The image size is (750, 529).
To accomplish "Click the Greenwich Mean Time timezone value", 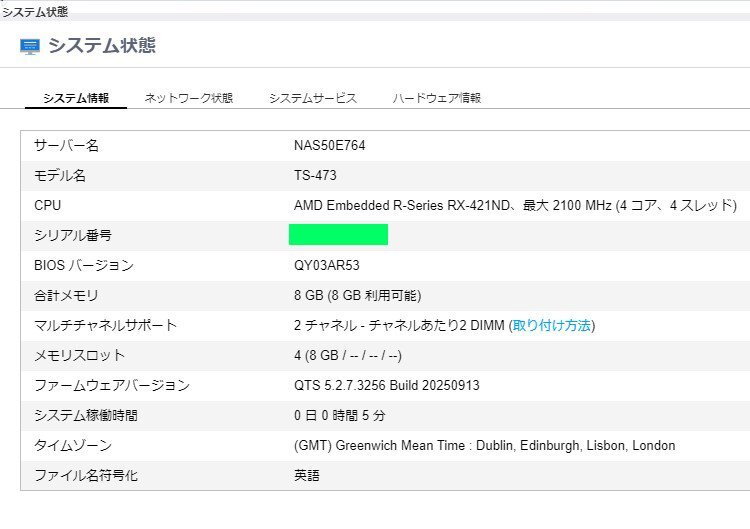I will pos(484,445).
